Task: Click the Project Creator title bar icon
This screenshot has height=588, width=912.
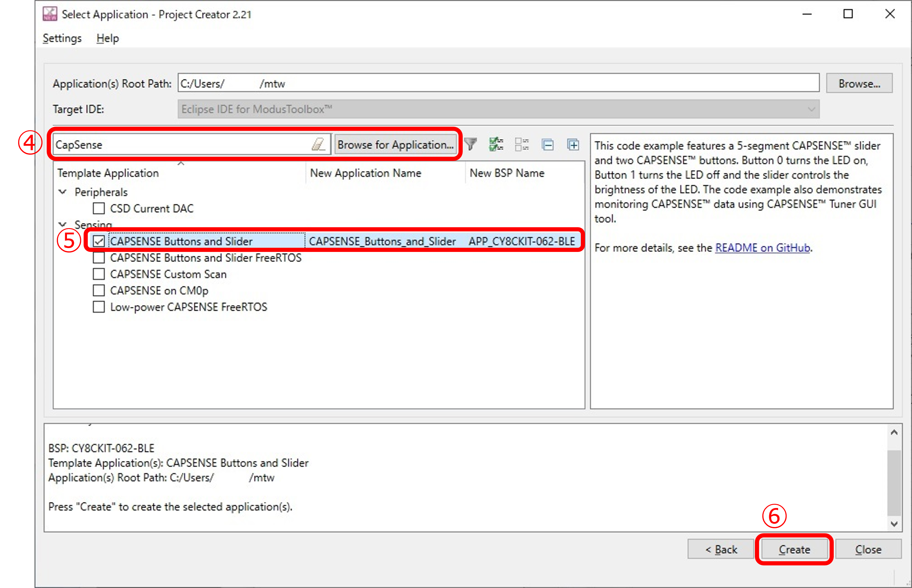Action: click(50, 14)
